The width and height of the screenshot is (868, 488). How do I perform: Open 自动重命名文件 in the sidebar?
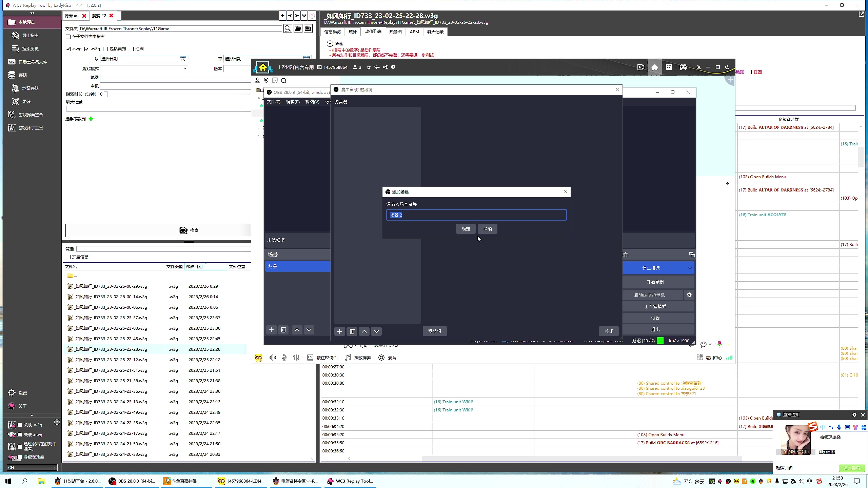pyautogui.click(x=33, y=62)
